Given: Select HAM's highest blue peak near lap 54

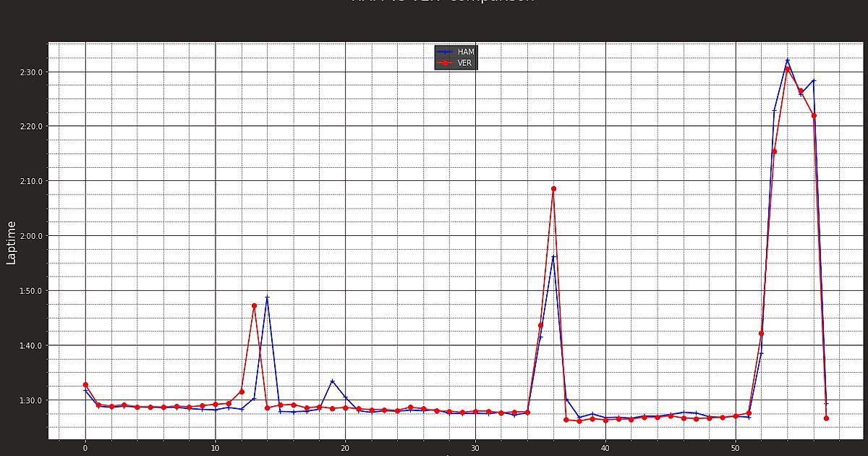Looking at the screenshot, I should 787,60.
